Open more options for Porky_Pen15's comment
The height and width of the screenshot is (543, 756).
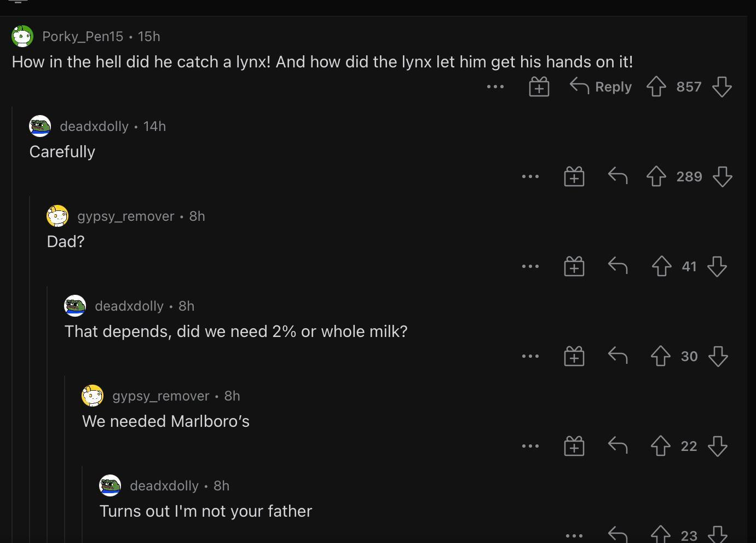pyautogui.click(x=495, y=87)
